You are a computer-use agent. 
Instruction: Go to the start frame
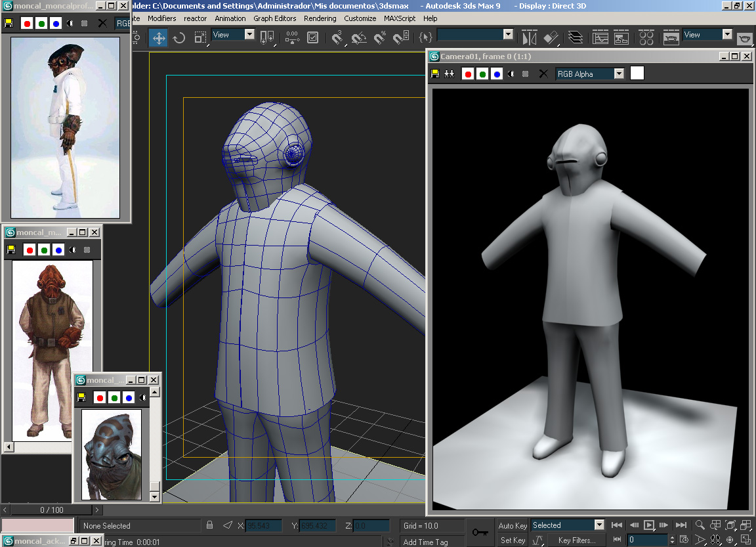(617, 525)
